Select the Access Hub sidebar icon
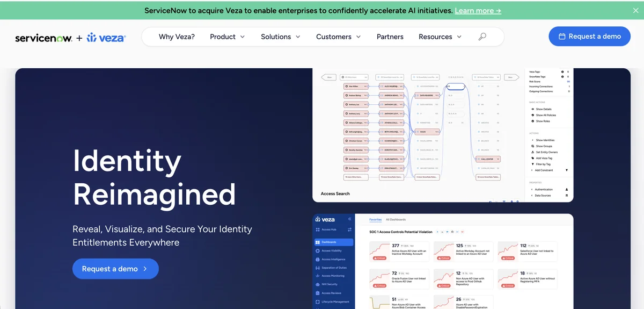Screen dimensions: 644x309 (318, 229)
